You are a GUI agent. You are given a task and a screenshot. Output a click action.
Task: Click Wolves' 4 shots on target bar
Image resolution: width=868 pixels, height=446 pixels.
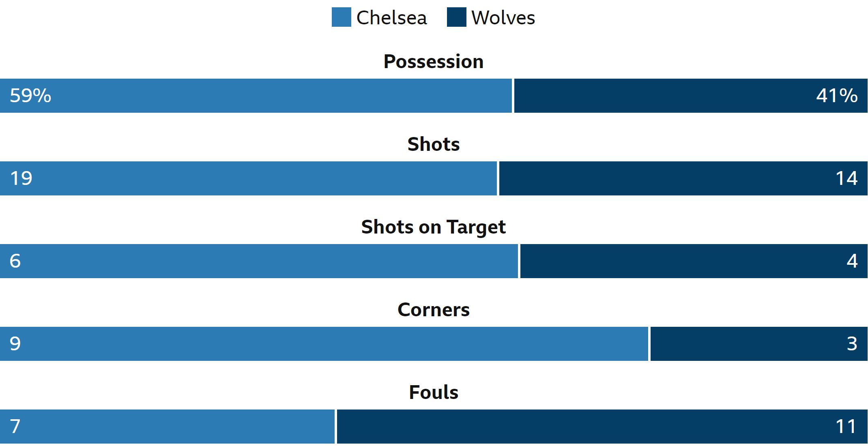[694, 261]
